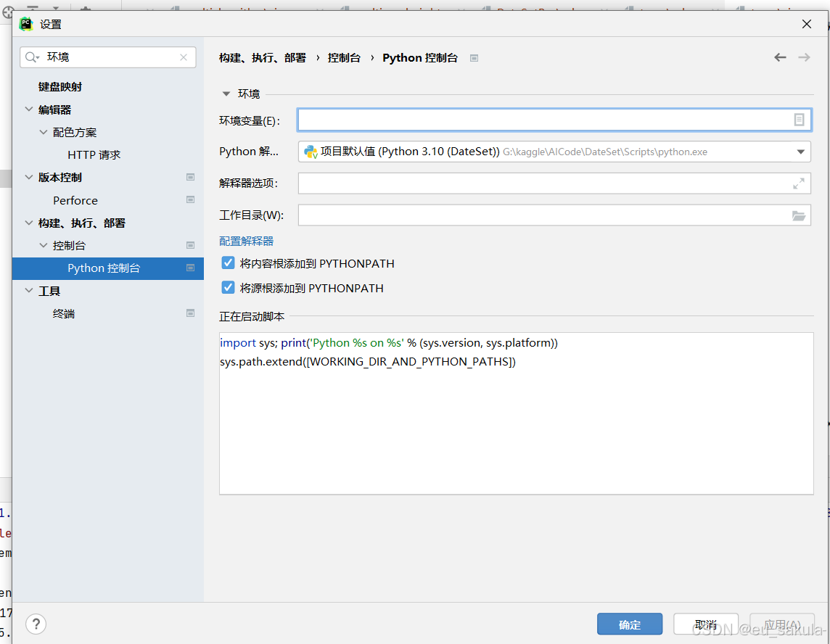Select 控制台 label in the settings tree
The image size is (830, 644).
(69, 246)
